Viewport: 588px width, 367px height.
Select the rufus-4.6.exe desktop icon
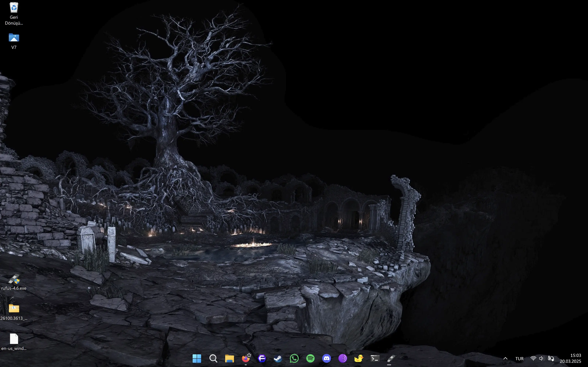click(14, 282)
